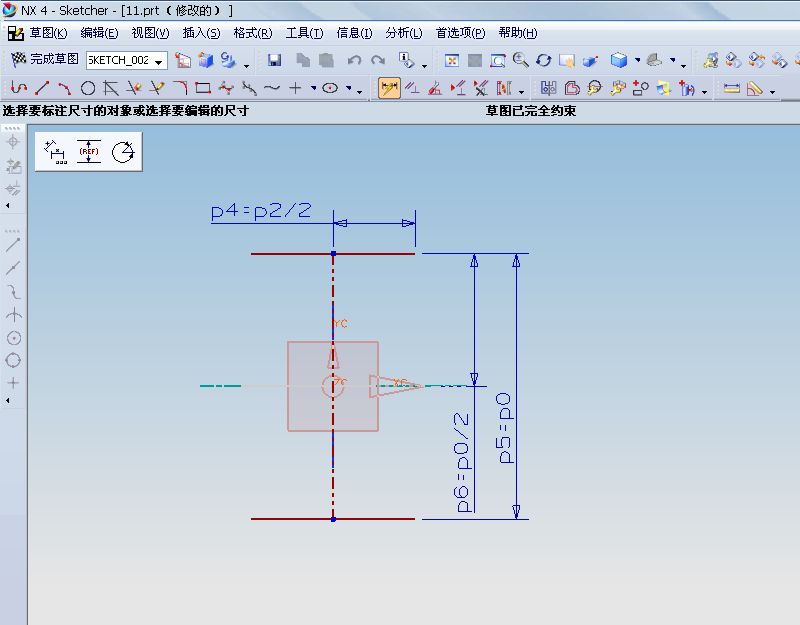This screenshot has width=800, height=625.
Task: Toggle the Create Reference Dimension (REF) option
Action: pos(89,152)
